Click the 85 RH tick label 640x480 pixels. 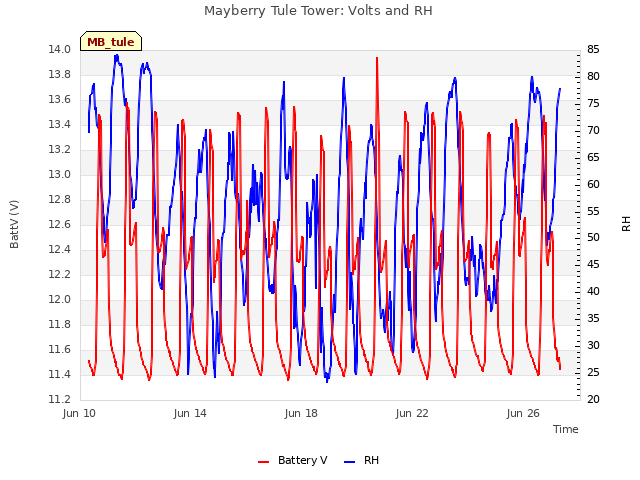pos(593,49)
